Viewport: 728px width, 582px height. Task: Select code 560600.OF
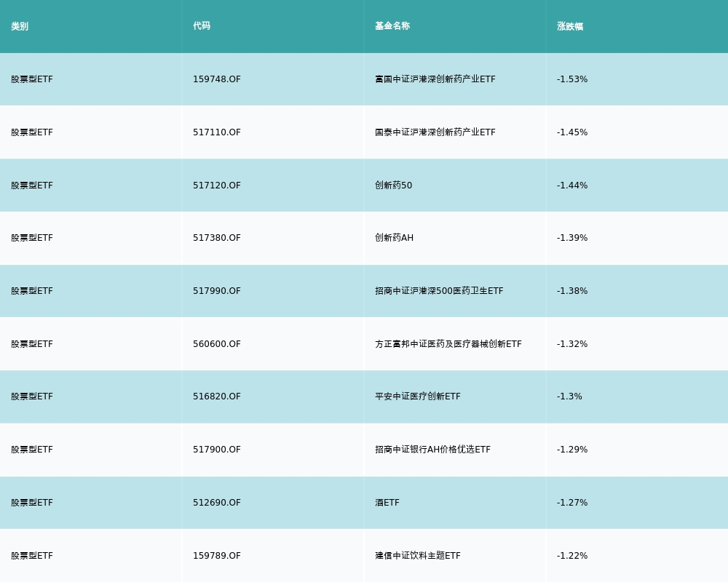[x=217, y=344]
